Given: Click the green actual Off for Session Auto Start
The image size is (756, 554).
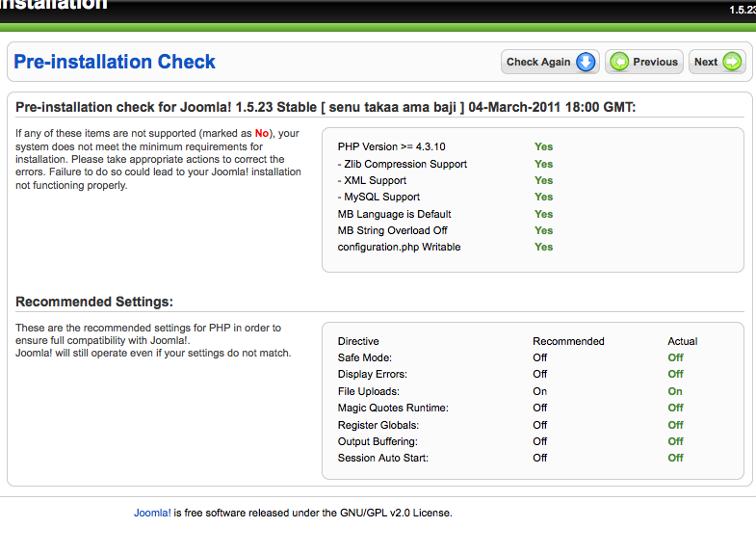Looking at the screenshot, I should click(x=675, y=458).
